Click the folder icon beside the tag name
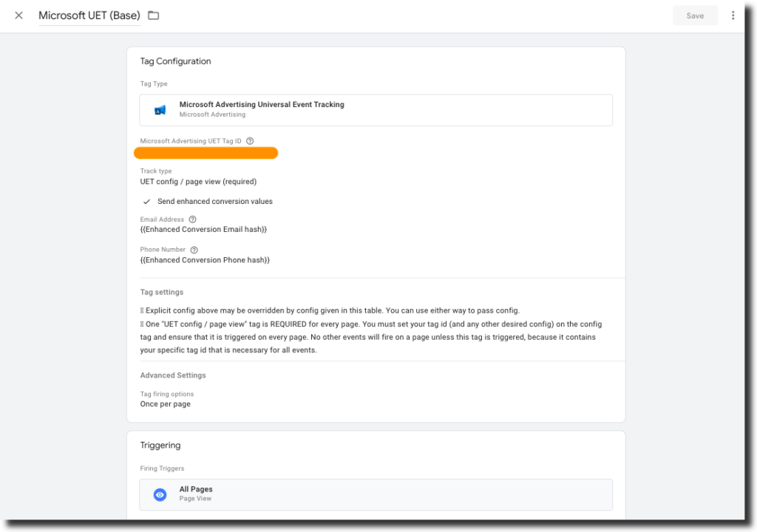This screenshot has height=532, width=757. [154, 16]
